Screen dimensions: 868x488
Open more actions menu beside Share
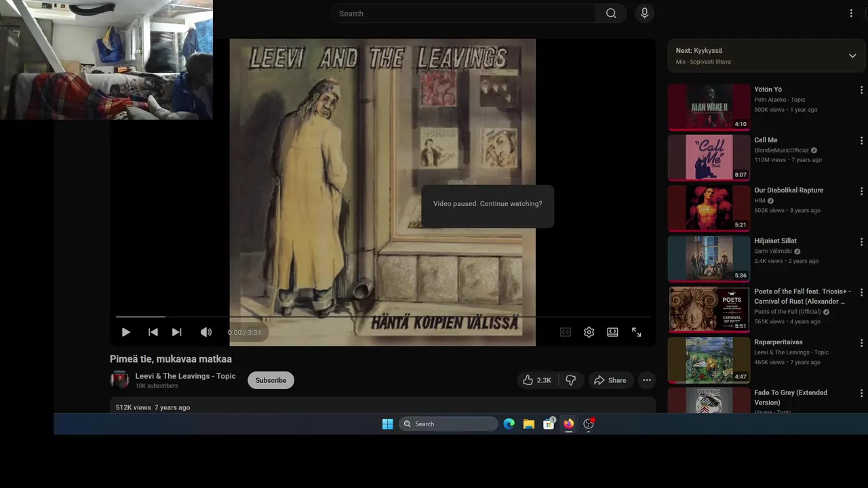click(647, 380)
